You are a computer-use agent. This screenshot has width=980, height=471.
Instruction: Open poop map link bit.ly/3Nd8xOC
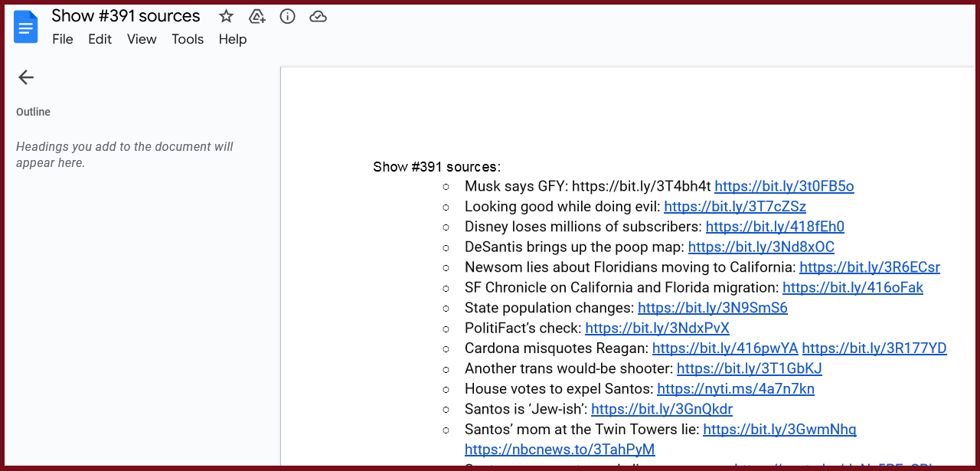click(761, 247)
